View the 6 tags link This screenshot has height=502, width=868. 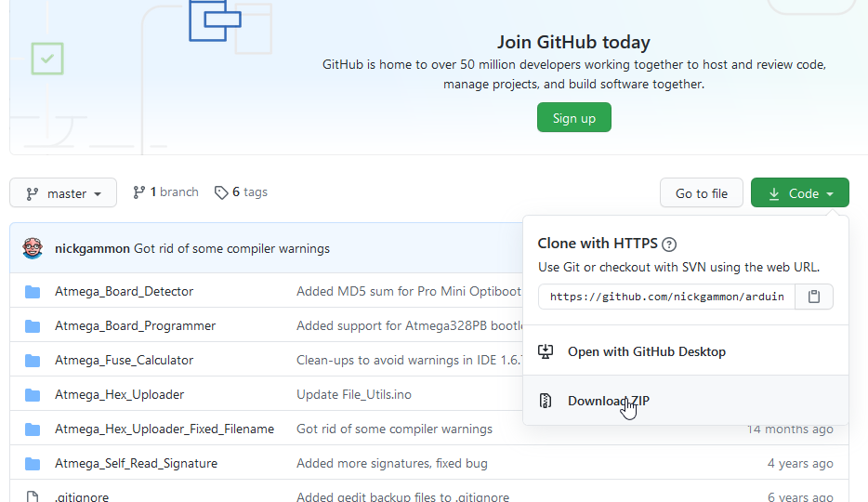[x=241, y=192]
